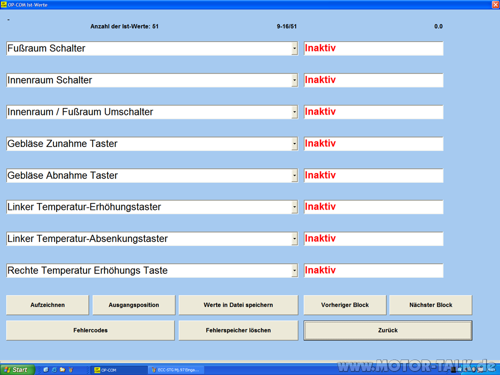Go to Nächster Block
Screen dimensions: 500x375
pos(431,305)
